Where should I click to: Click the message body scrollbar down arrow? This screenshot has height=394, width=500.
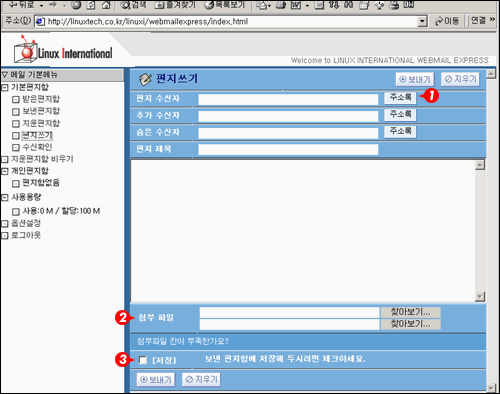coord(480,296)
